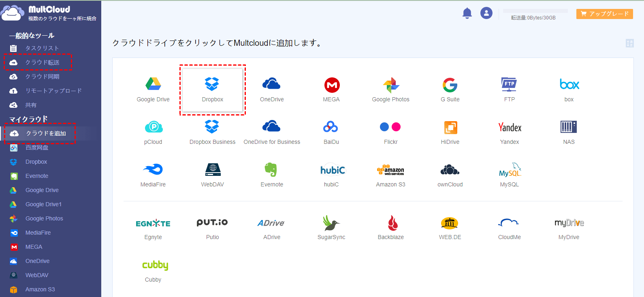Select the WEB.DE cloud option
Viewport: 644px width, 297px height.
(x=450, y=228)
